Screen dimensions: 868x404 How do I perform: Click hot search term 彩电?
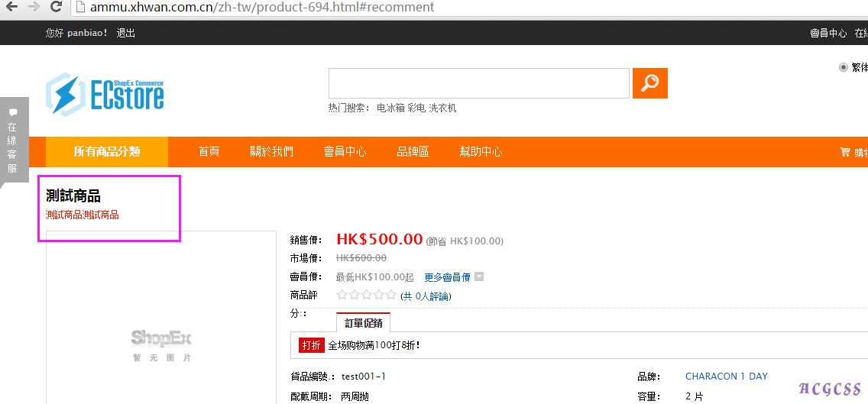pos(416,108)
